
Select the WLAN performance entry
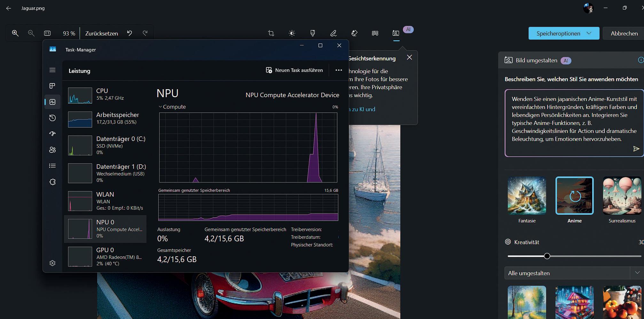coord(105,201)
